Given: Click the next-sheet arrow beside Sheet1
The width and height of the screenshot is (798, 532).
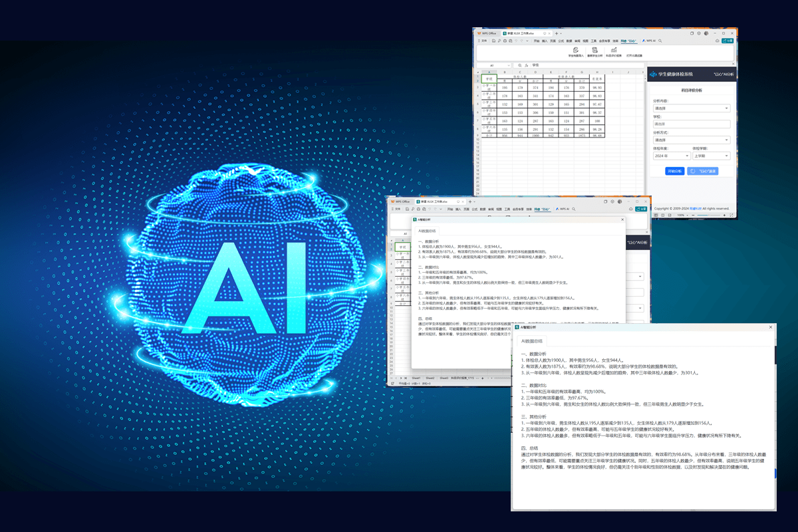Looking at the screenshot, I should pos(399,377).
